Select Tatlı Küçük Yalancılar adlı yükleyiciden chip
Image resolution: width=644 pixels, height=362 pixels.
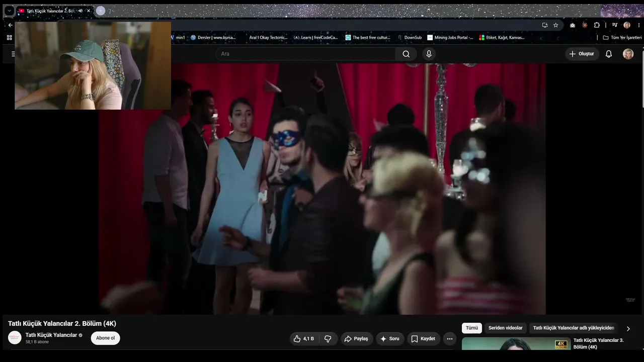pos(574,328)
